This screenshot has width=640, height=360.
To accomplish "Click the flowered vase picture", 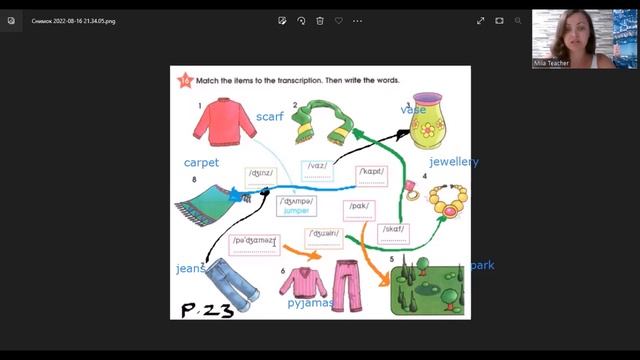I will tap(427, 121).
